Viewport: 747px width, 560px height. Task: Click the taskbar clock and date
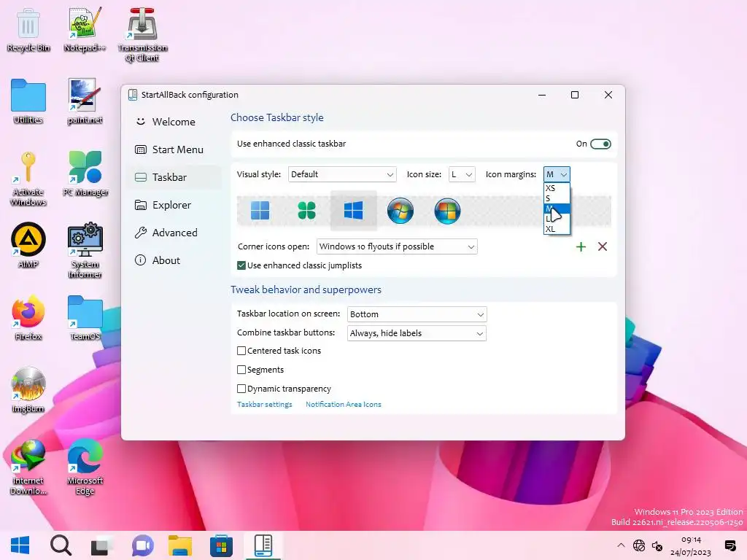coord(691,545)
